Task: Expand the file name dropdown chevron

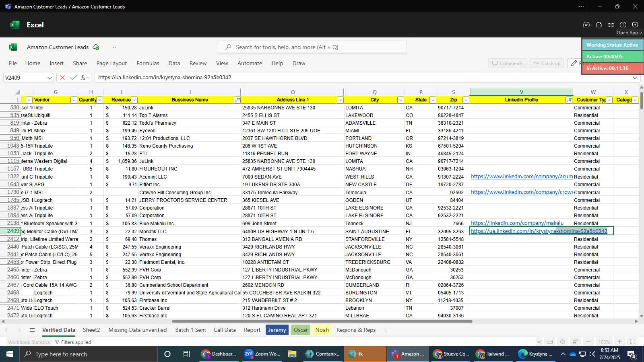Action: pyautogui.click(x=114, y=47)
